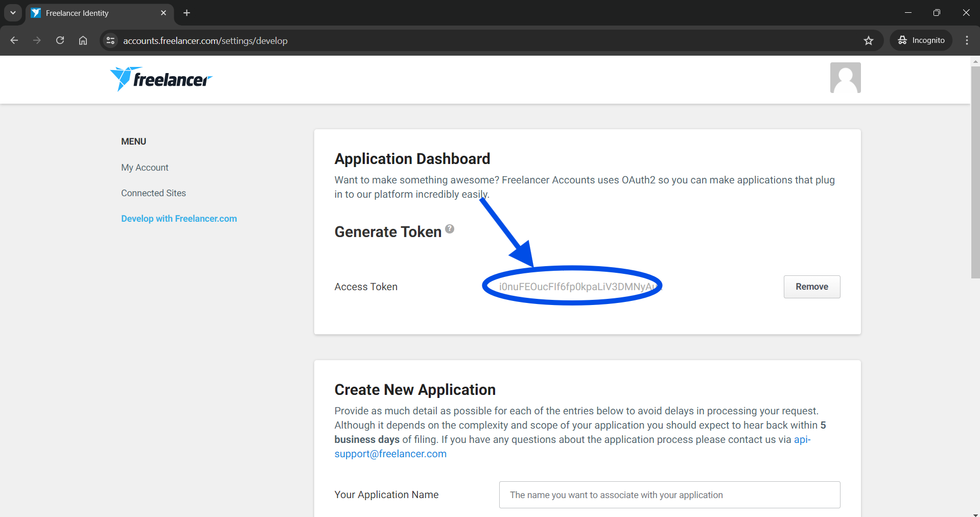Click the browser forward arrow

click(37, 40)
